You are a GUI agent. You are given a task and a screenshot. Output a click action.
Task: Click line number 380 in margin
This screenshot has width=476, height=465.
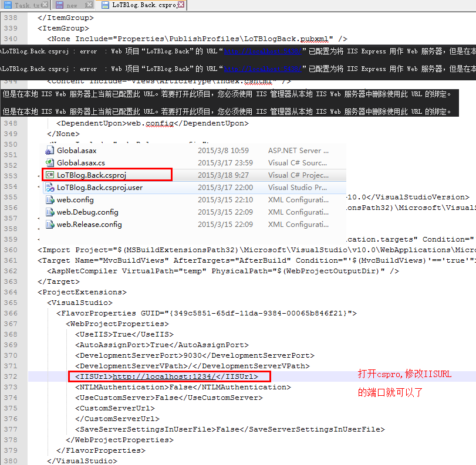[11, 461]
